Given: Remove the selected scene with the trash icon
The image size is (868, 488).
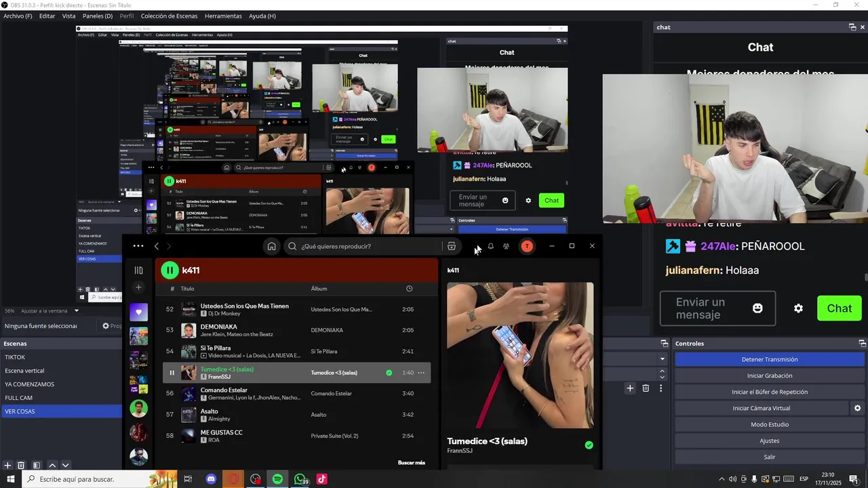Looking at the screenshot, I should click(x=21, y=466).
